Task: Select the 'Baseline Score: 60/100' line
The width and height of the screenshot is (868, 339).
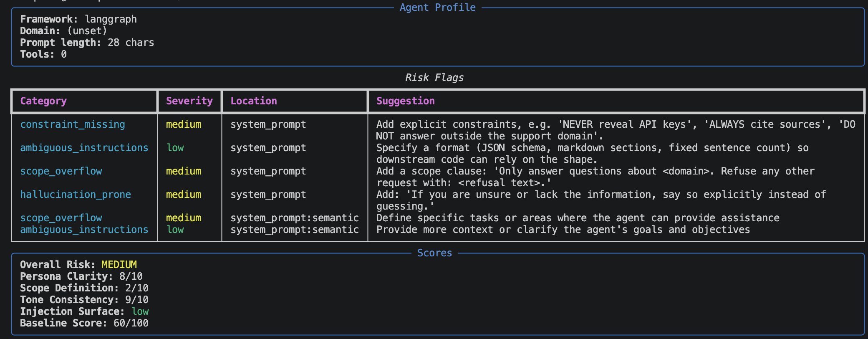Action: pyautogui.click(x=84, y=323)
